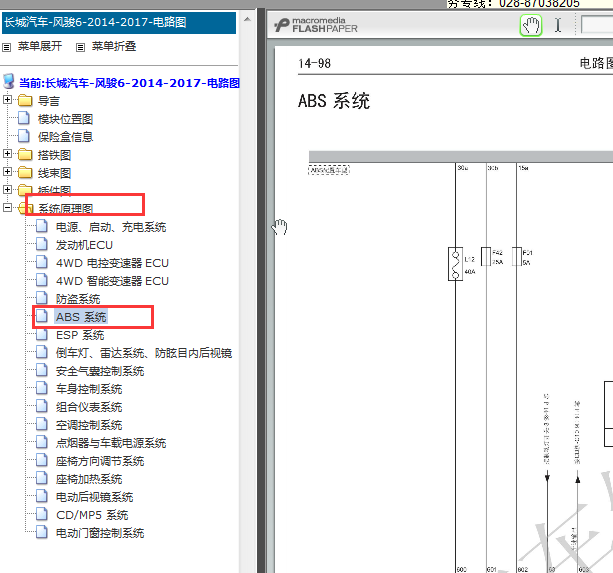Click the page icon for CD/MP5 系统

pos(42,514)
